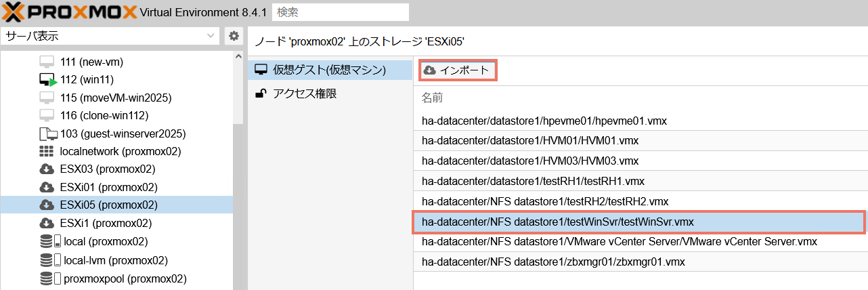The height and width of the screenshot is (290, 868).
Task: Click the template icon for 103 guest-winserver2025
Action: (47, 133)
